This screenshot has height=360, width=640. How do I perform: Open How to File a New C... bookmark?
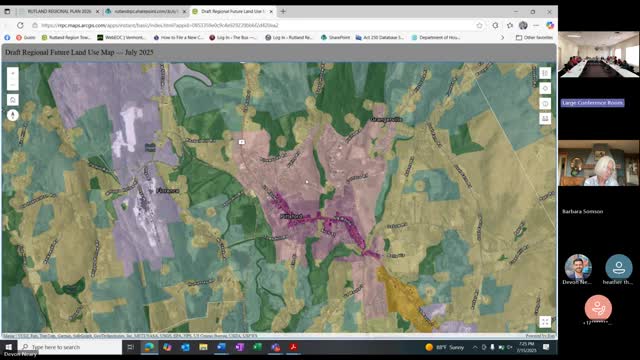point(178,38)
